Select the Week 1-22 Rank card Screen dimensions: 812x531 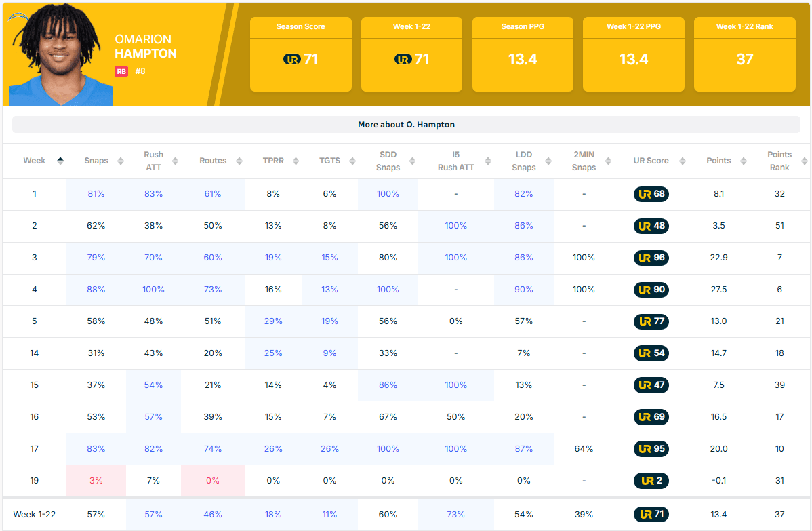pyautogui.click(x=745, y=54)
